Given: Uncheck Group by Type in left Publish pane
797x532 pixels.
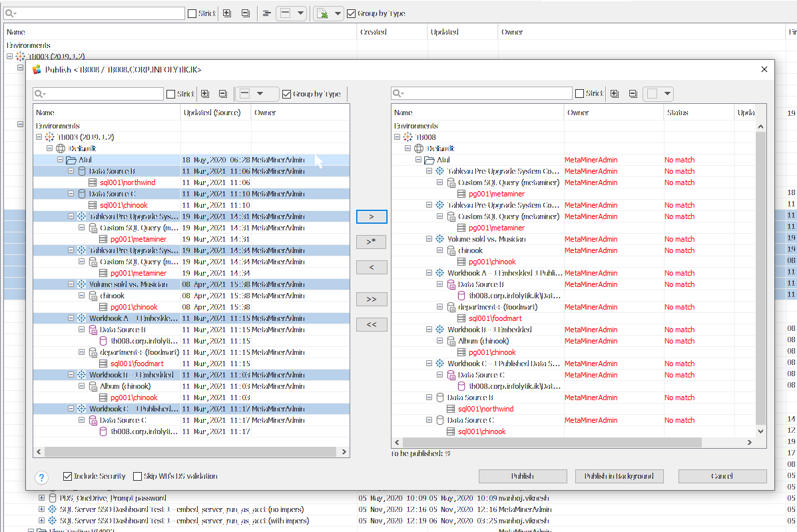Looking at the screenshot, I should 287,94.
